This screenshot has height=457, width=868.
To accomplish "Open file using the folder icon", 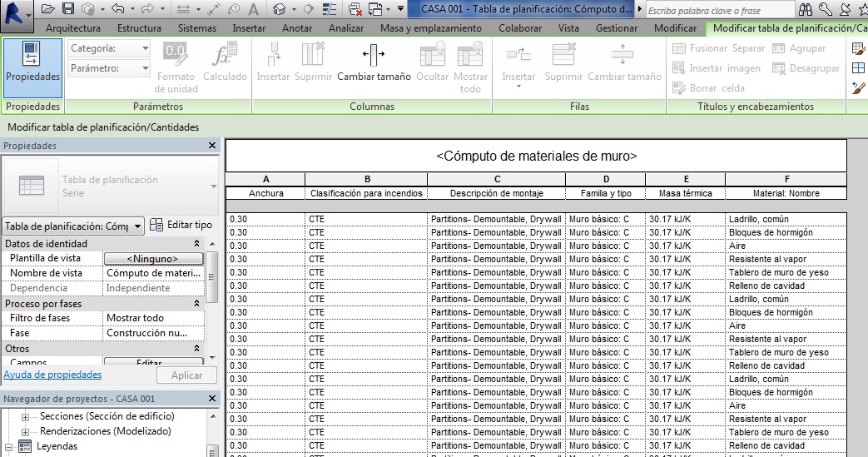I will tap(48, 9).
